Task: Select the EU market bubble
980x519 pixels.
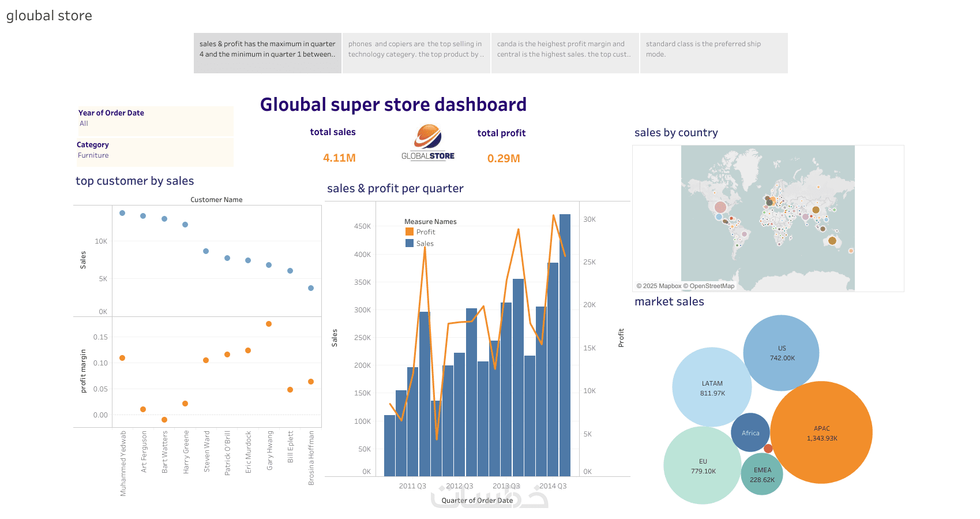Action: pos(702,465)
